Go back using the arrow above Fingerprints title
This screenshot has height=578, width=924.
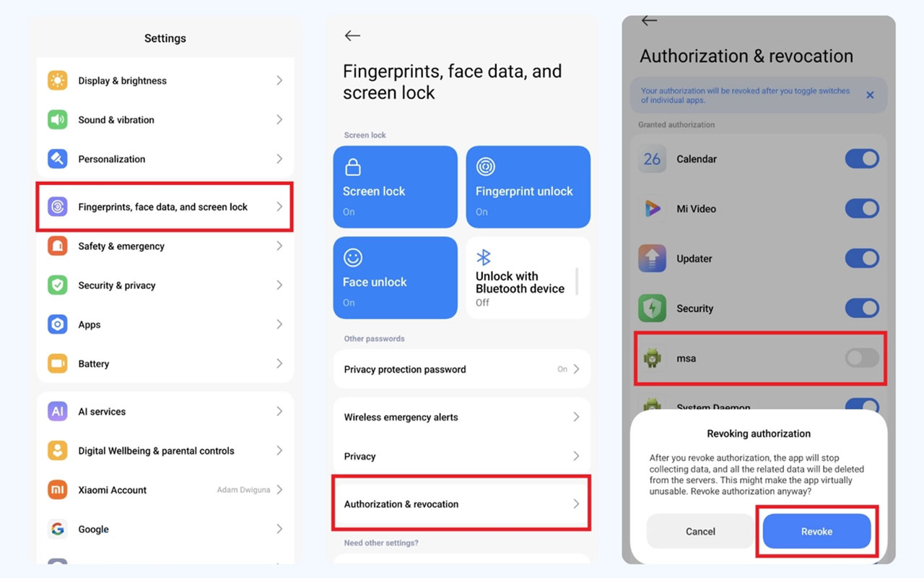pyautogui.click(x=352, y=35)
